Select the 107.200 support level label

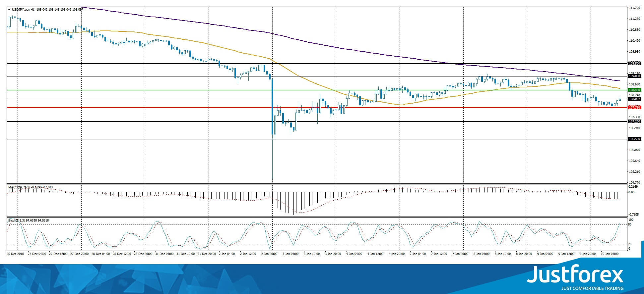coord(634,122)
